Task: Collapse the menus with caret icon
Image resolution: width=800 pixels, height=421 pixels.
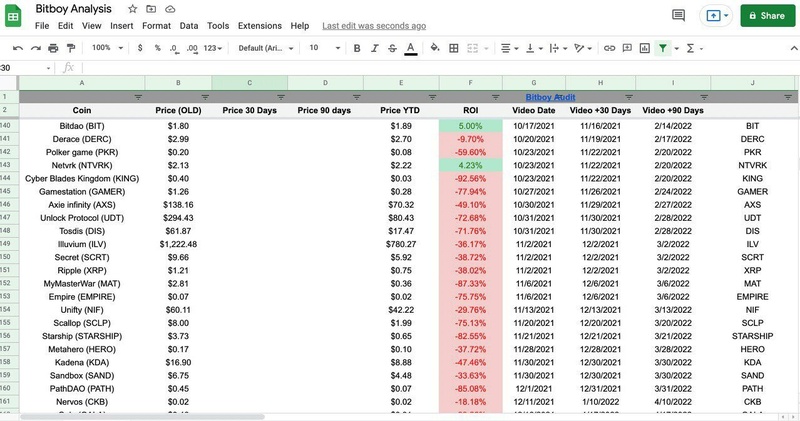Action: point(793,48)
